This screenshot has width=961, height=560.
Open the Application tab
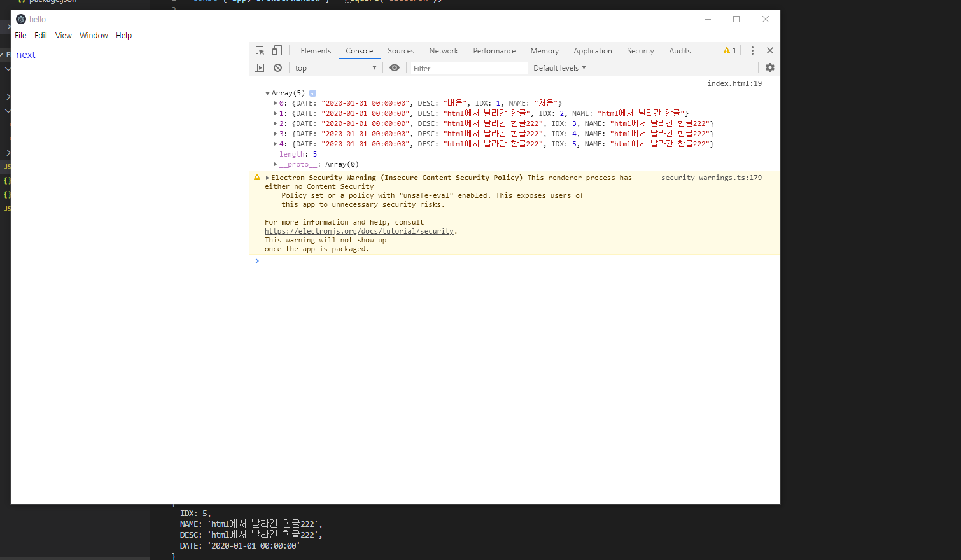pyautogui.click(x=593, y=51)
